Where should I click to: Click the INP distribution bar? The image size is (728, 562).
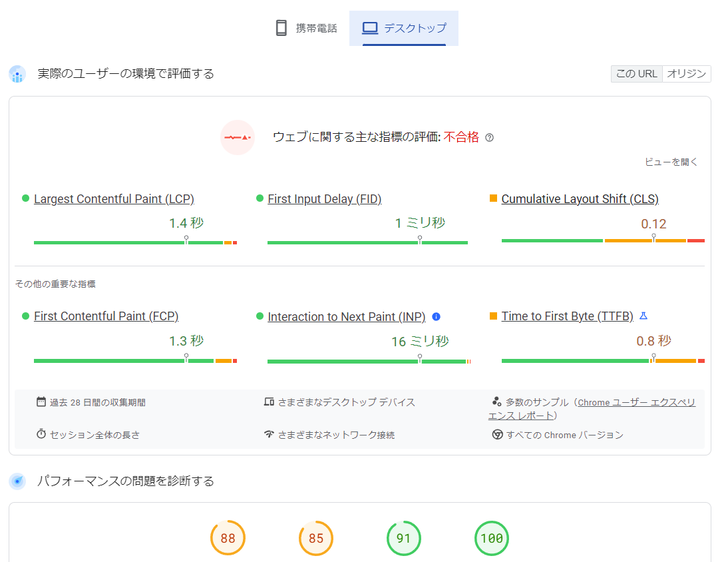coord(369,362)
